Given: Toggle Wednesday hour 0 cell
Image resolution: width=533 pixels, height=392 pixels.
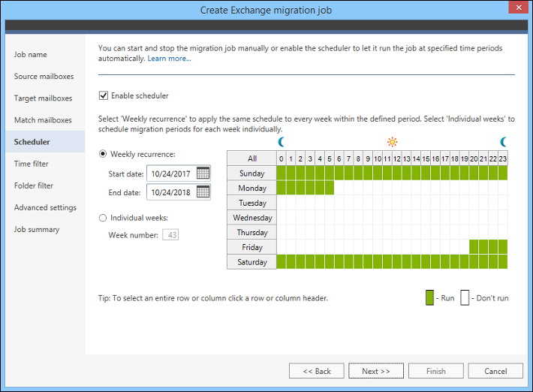Looking at the screenshot, I should coord(281,218).
